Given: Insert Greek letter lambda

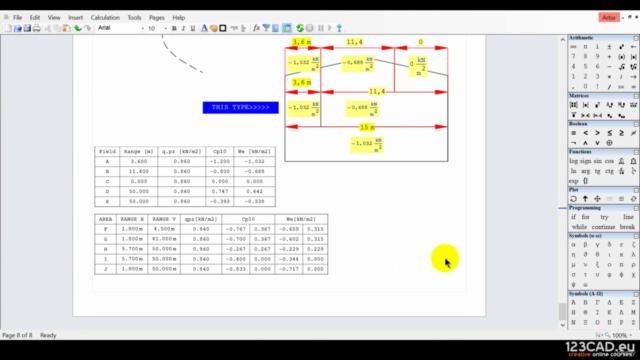Looking at the screenshot, I should click(x=633, y=255).
